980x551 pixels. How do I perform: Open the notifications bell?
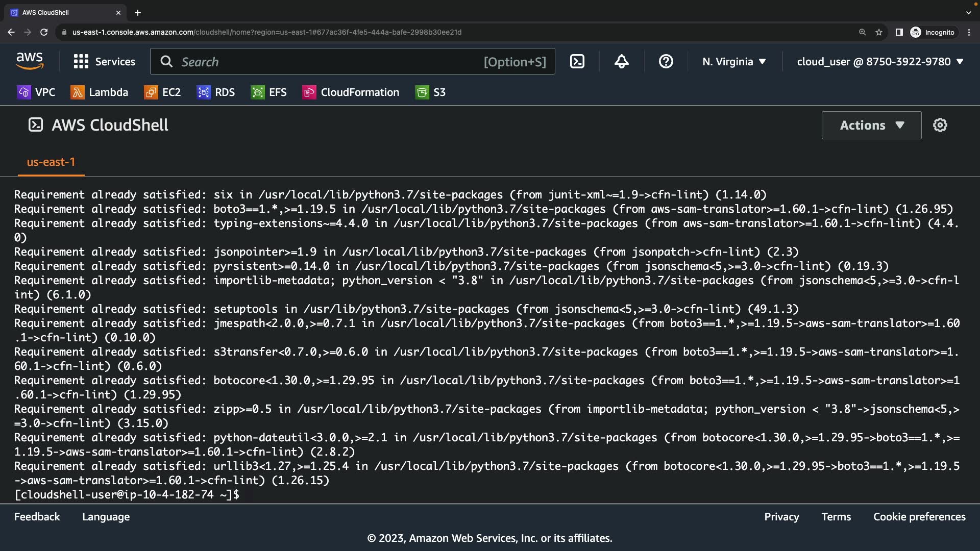pyautogui.click(x=621, y=62)
